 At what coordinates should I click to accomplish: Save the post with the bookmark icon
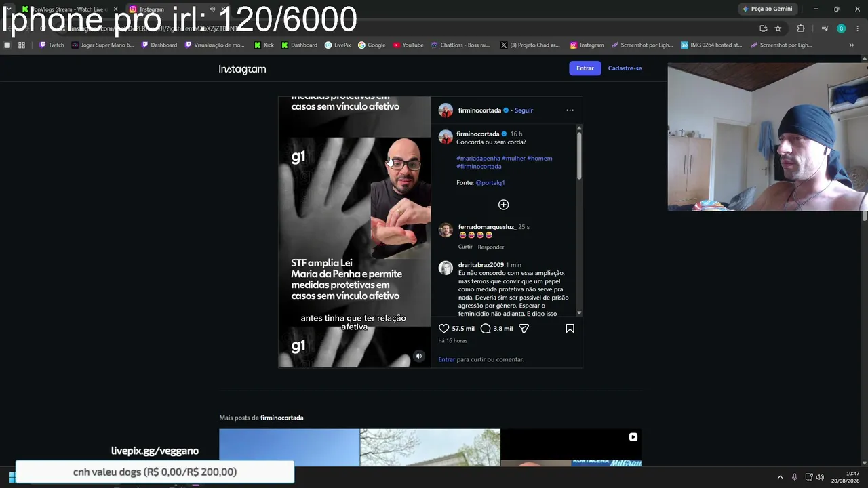point(570,329)
